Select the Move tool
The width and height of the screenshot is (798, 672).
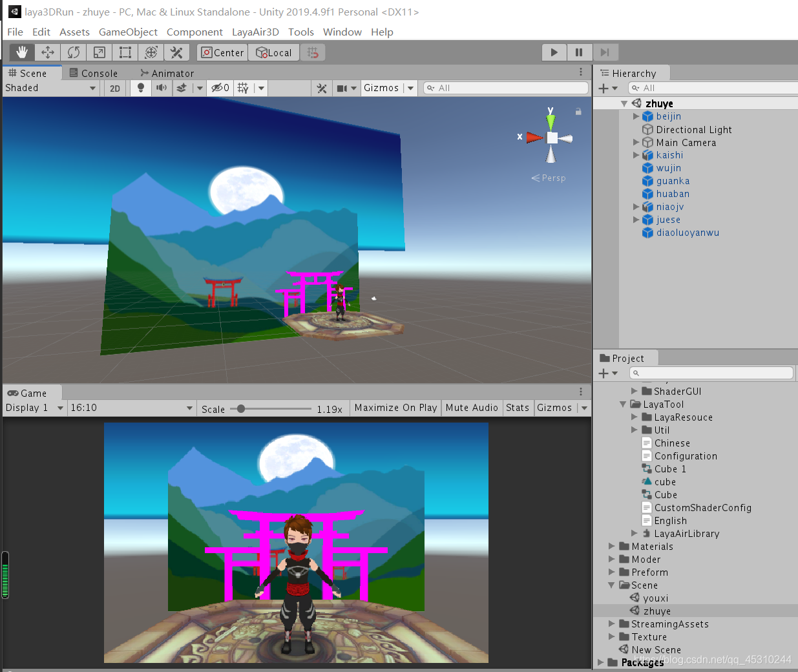47,52
